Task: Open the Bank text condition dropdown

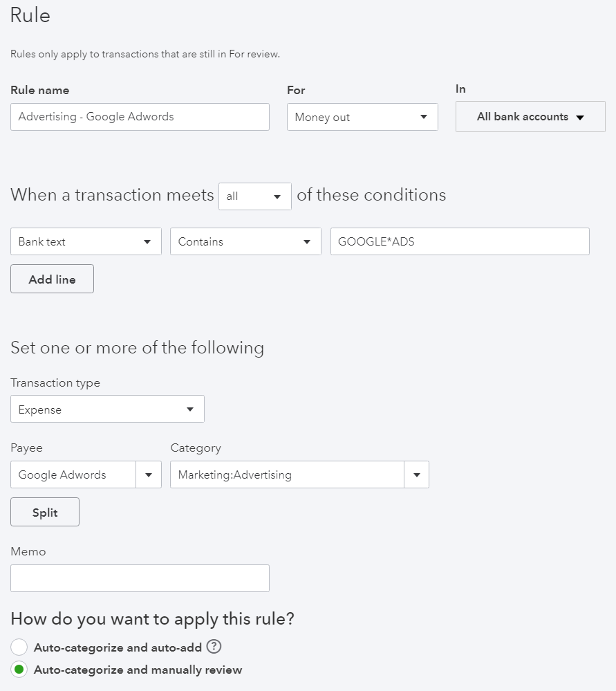Action: tap(86, 241)
